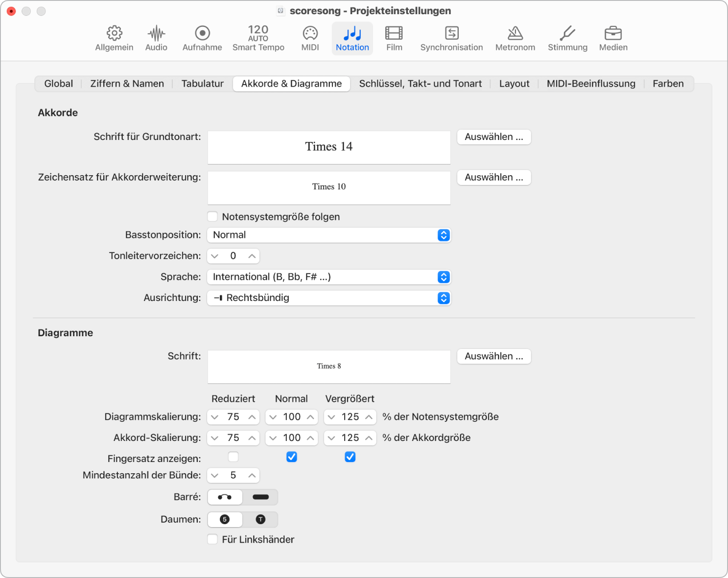
Task: Open Aufnahme settings
Action: point(202,38)
